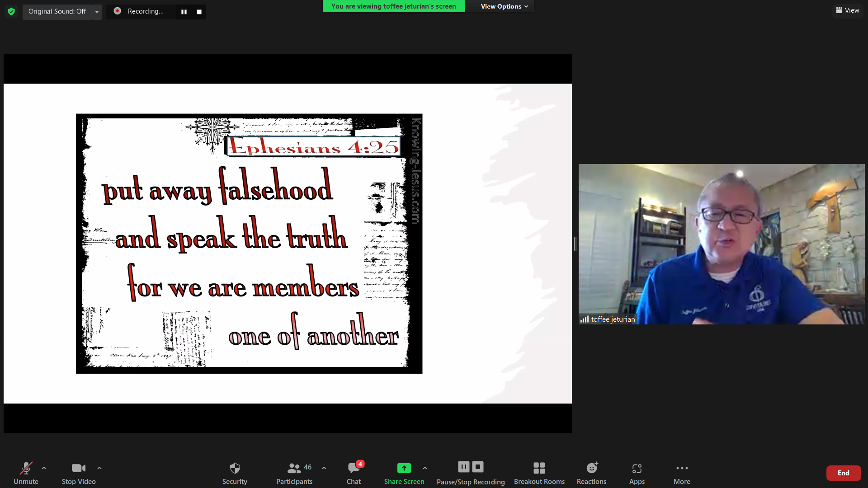
Task: Click the red End meeting button
Action: (x=843, y=473)
